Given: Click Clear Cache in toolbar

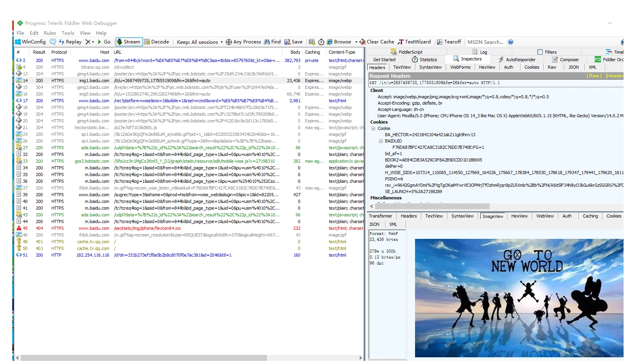Looking at the screenshot, I should (377, 42).
